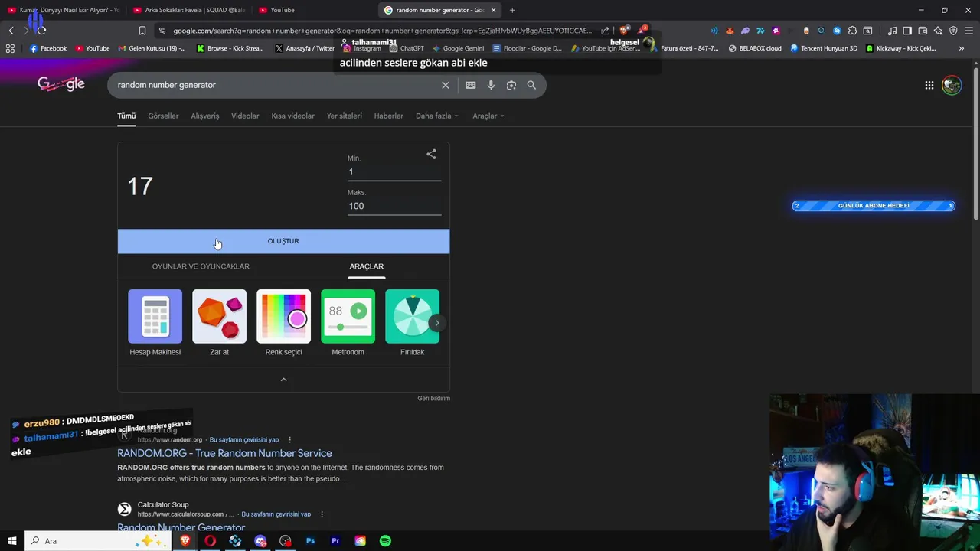Image resolution: width=980 pixels, height=551 pixels.
Task: Collapse the tools card with the up chevron
Action: pos(283,380)
